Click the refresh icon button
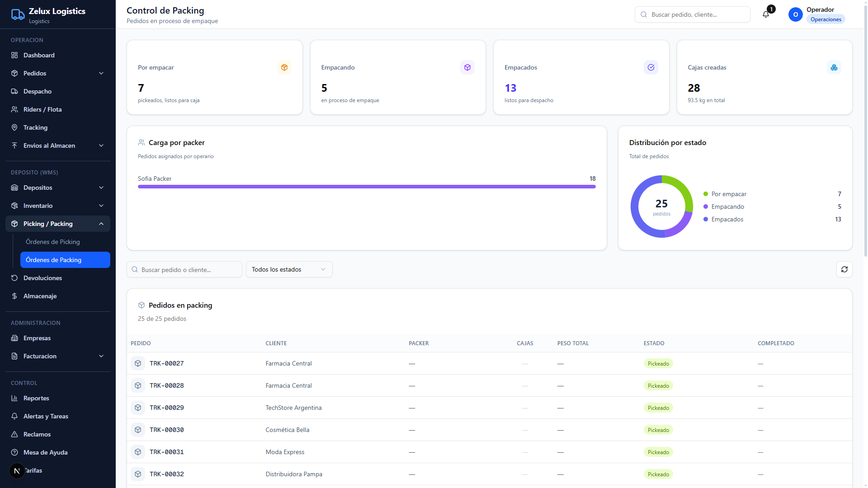Viewport: 868px width, 488px height. click(844, 269)
